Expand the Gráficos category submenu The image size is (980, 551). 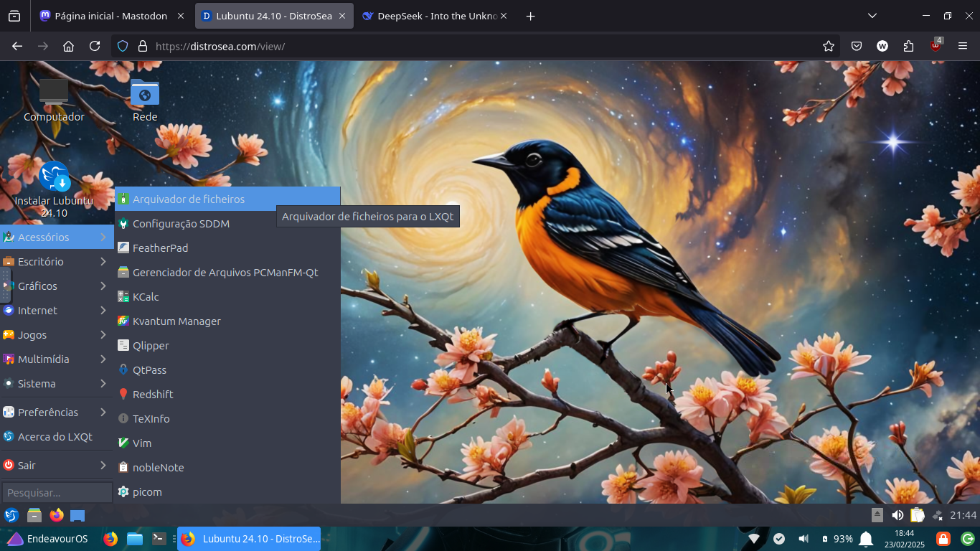click(x=57, y=286)
